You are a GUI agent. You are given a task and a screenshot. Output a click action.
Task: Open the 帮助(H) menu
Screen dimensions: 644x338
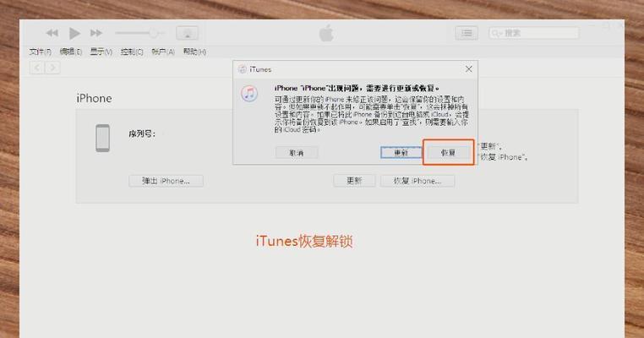[194, 52]
